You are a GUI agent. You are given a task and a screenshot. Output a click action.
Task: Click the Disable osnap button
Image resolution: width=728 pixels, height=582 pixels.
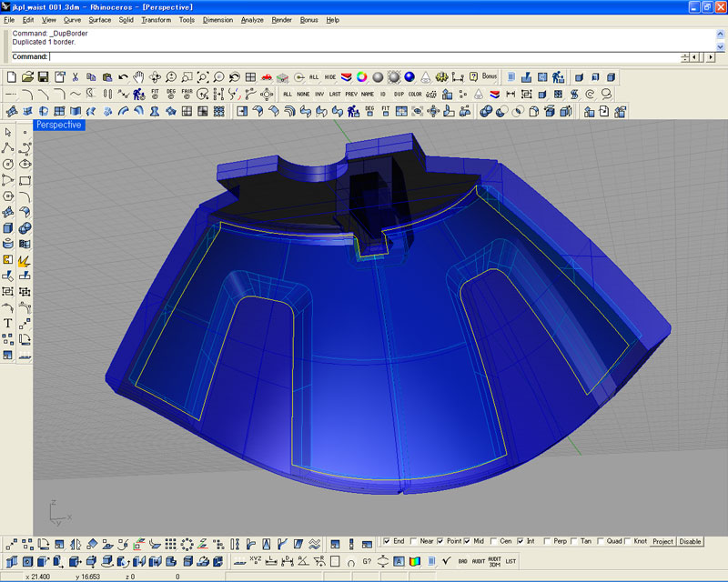point(691,541)
